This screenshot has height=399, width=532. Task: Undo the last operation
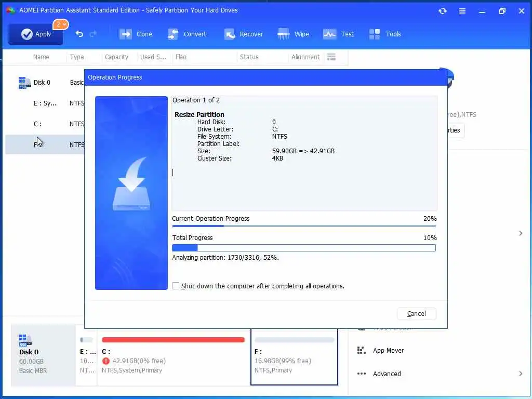tap(79, 34)
